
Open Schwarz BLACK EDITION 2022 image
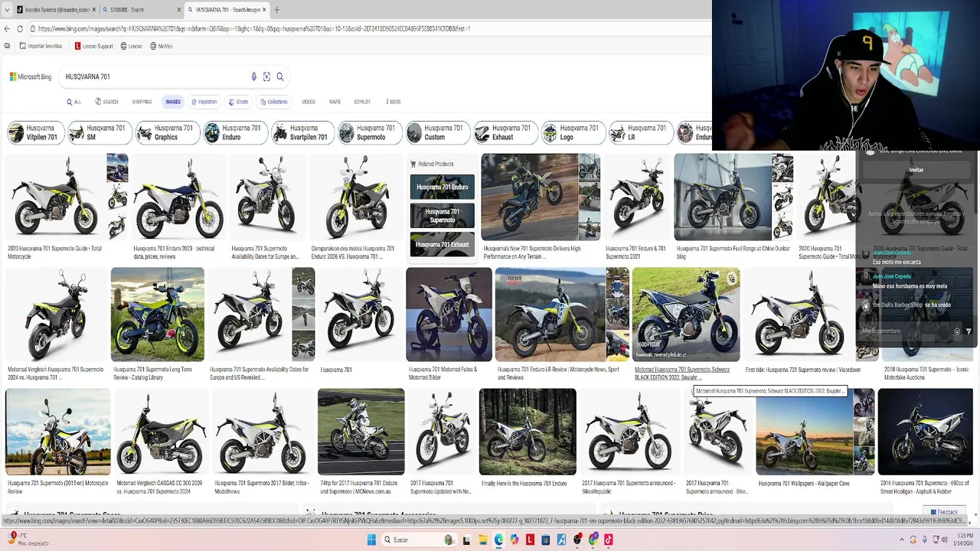click(x=686, y=314)
